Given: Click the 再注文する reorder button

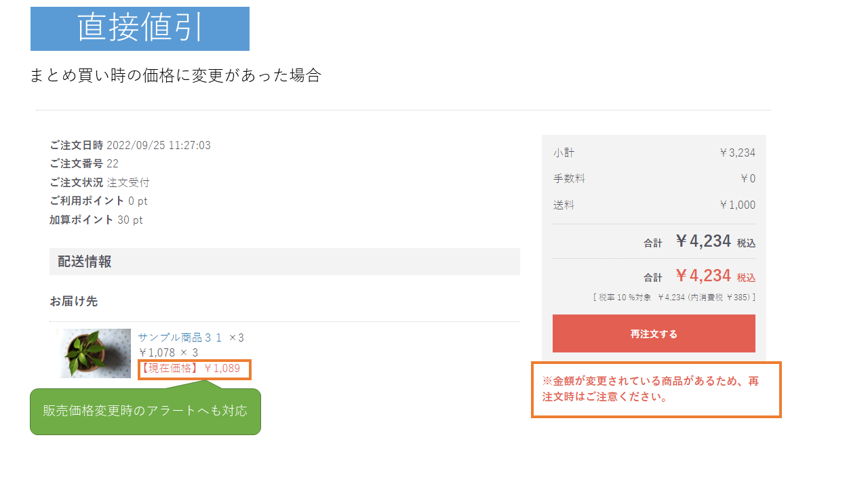Looking at the screenshot, I should [654, 333].
